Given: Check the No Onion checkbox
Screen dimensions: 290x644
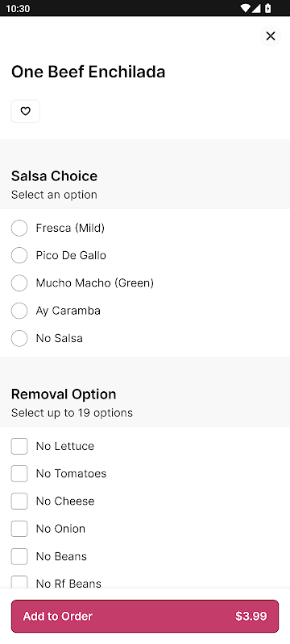Looking at the screenshot, I should tap(19, 529).
